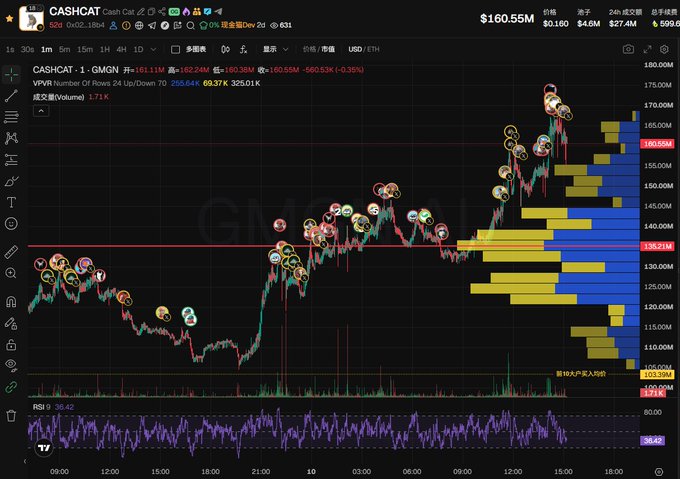Toggle stay in drawing mode
Image resolution: width=680 pixels, height=479 pixels.
pyautogui.click(x=11, y=323)
